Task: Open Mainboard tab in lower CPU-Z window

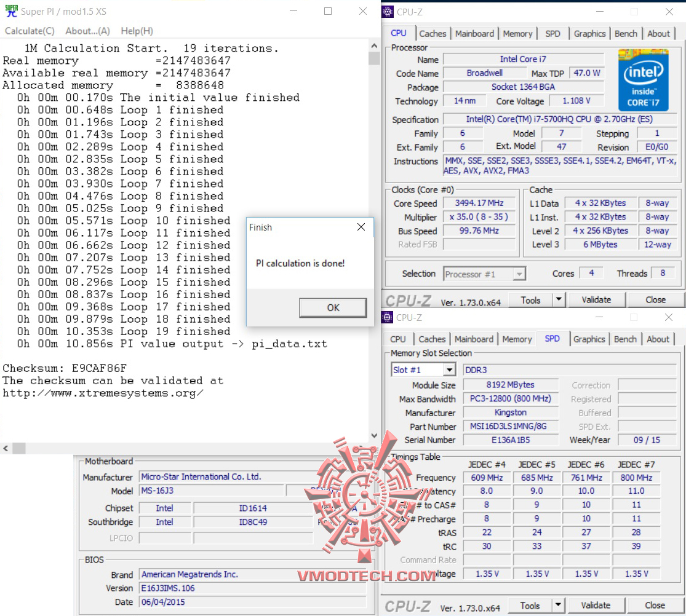Action: 474,339
